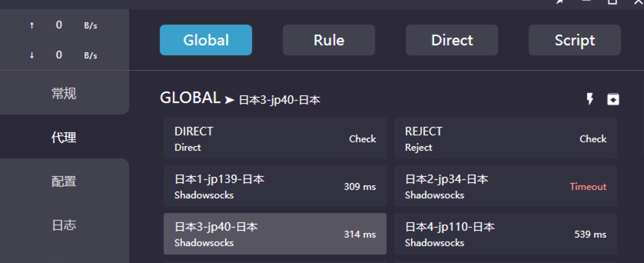Screen dimensions: 644x263
Task: Retest the Timeout on 日本2-jp34-日本
Action: [x=588, y=186]
